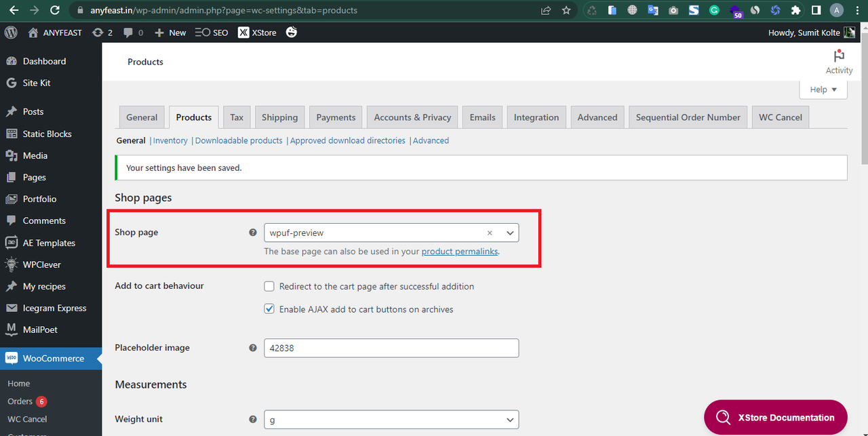The height and width of the screenshot is (436, 868).
Task: Open Grammarly extension icon in toolbar
Action: click(714, 10)
